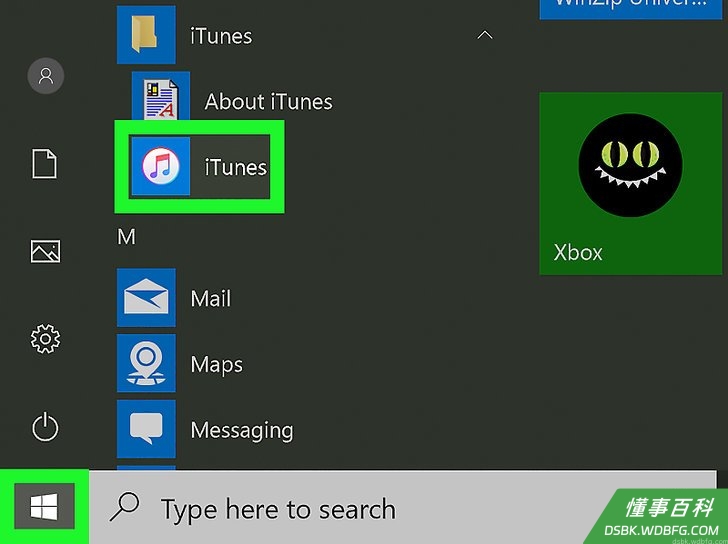Open Settings gear in sidebar

(x=45, y=339)
